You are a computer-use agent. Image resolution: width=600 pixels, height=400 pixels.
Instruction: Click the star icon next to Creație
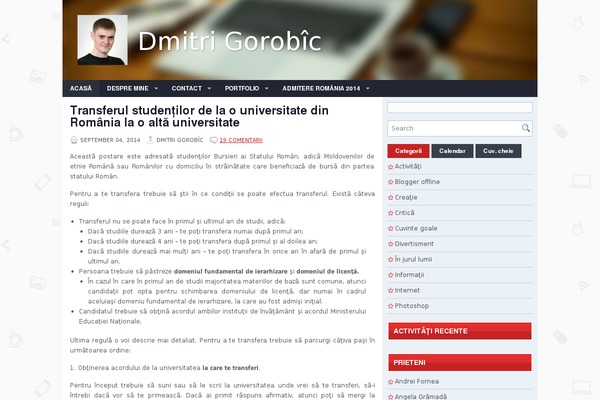point(391,198)
